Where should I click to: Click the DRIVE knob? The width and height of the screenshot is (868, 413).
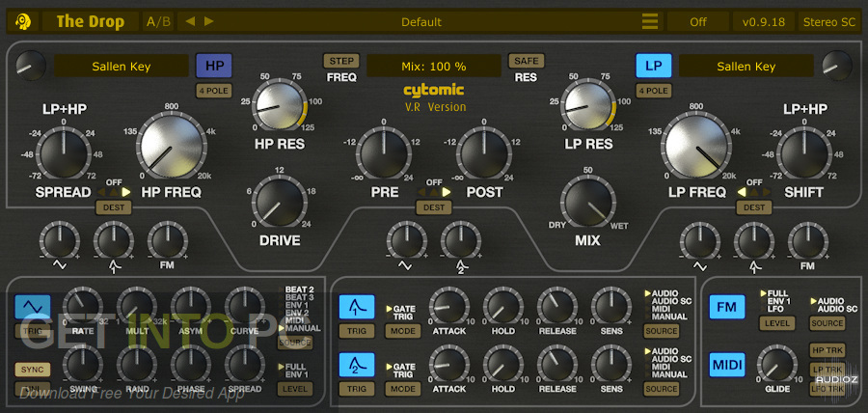(280, 203)
